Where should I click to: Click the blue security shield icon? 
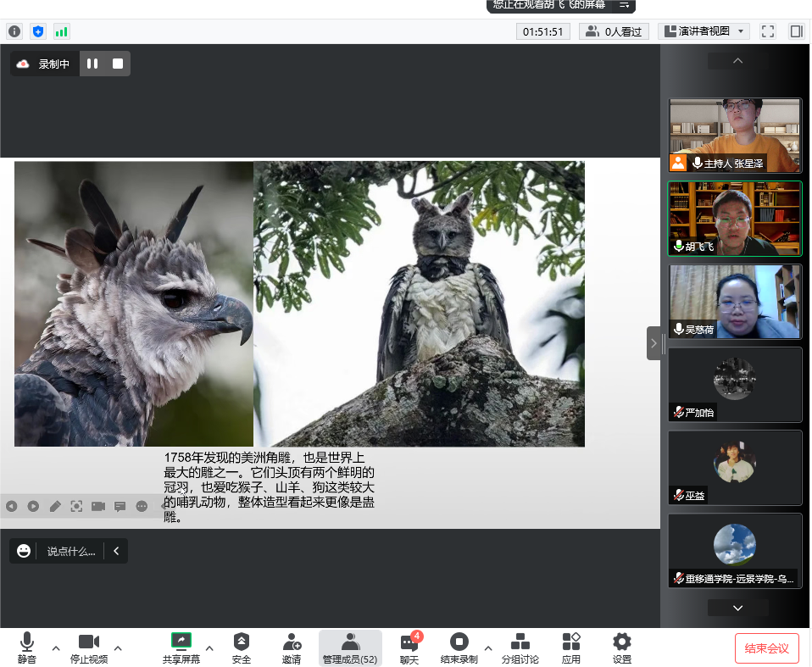tap(38, 31)
